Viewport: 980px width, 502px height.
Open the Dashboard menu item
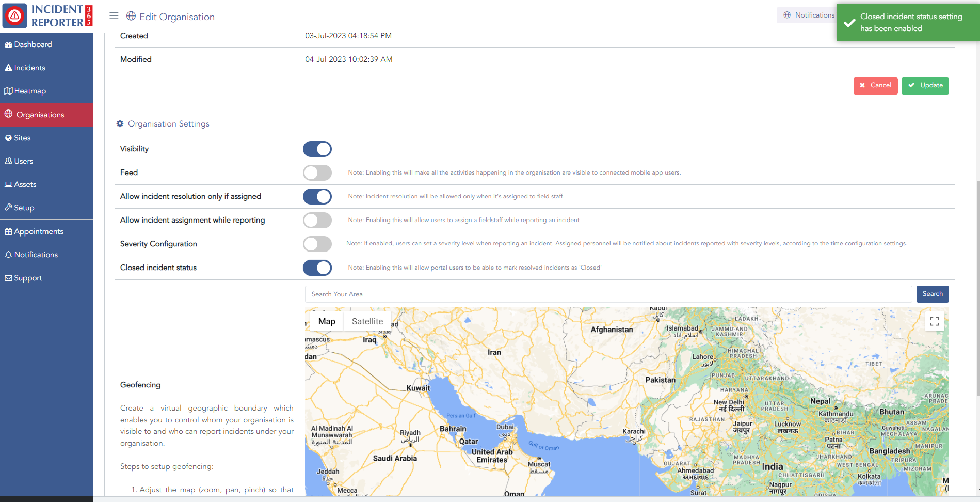[x=33, y=44]
